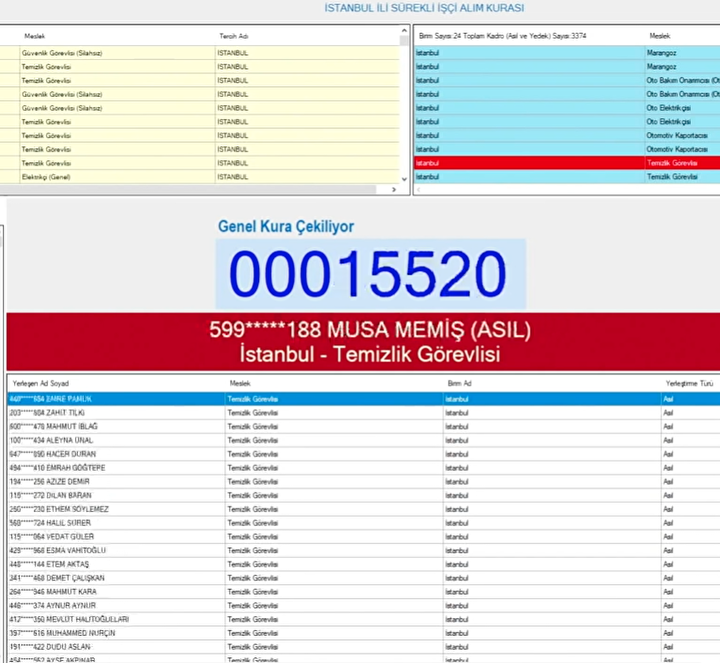Select the first 'Otomotiv Kaportacısı' row
The image size is (720, 663).
click(x=567, y=135)
